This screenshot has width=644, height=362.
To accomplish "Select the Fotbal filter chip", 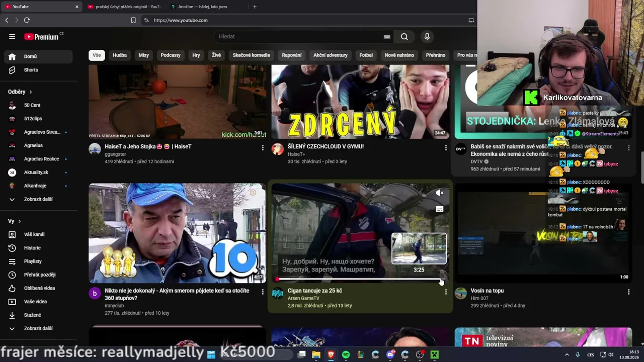I will [x=366, y=55].
